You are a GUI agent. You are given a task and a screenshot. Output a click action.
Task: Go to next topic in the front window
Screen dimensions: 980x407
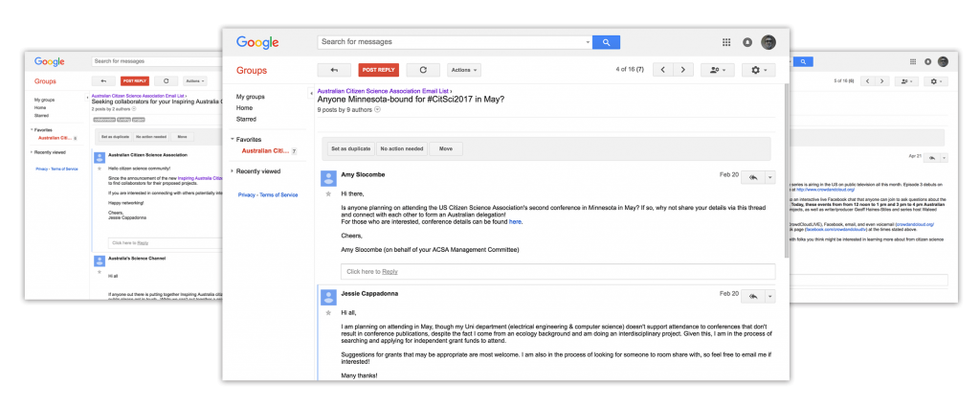(683, 70)
